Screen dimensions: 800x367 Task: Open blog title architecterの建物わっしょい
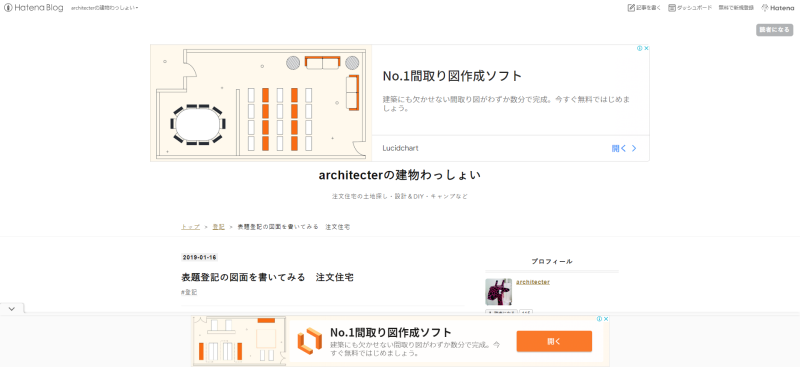click(400, 175)
